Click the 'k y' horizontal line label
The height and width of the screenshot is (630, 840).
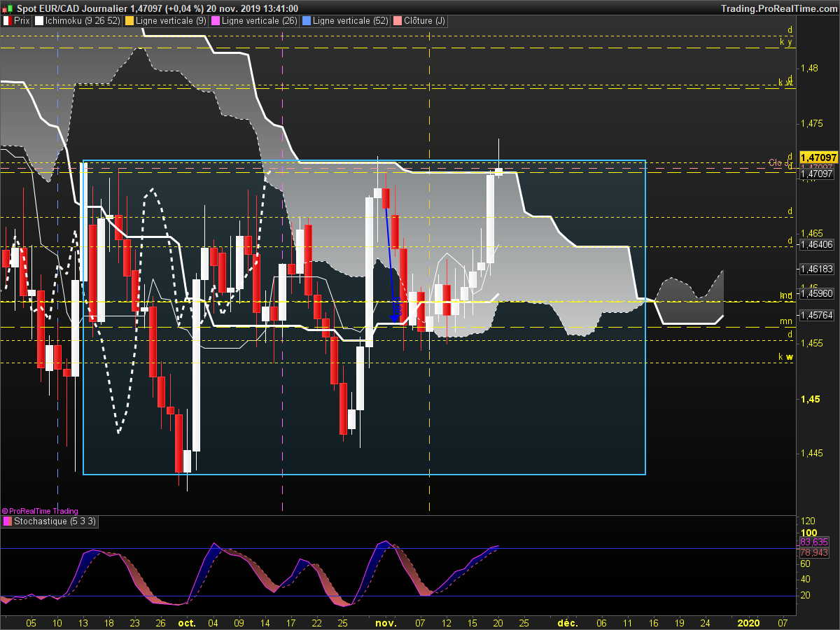point(786,42)
